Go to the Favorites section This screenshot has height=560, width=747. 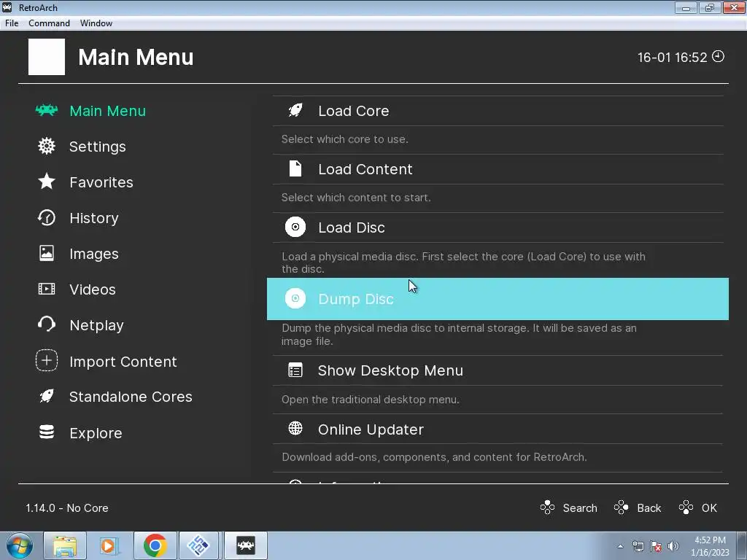101,182
